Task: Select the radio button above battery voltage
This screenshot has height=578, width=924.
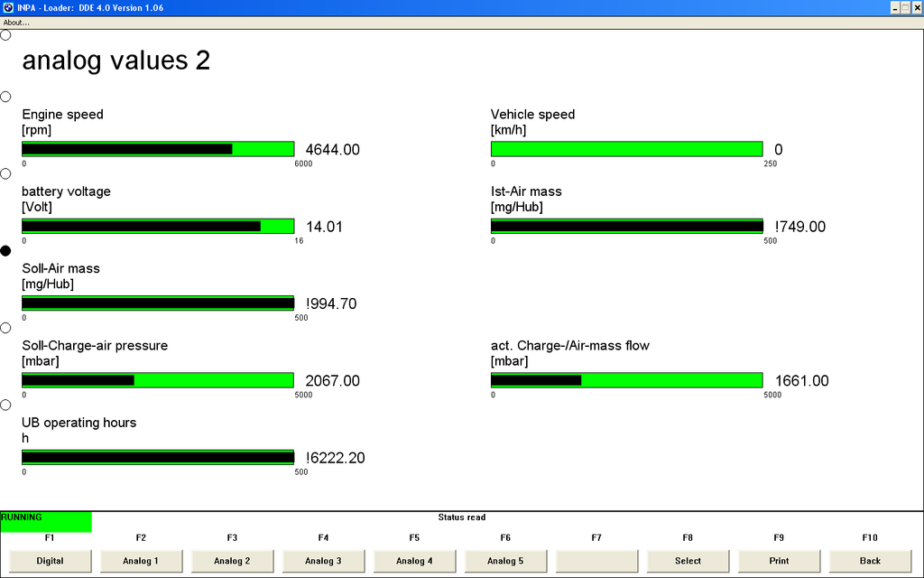Action: 5,173
